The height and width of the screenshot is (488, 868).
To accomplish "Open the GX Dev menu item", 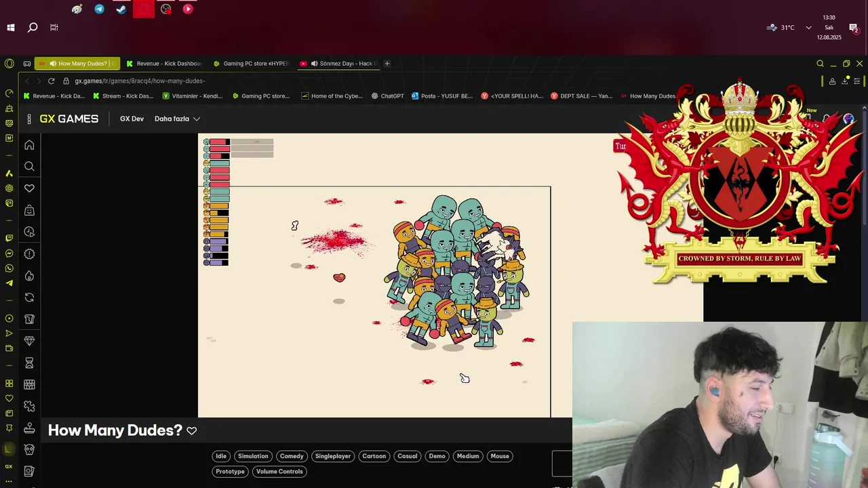I will 132,119.
